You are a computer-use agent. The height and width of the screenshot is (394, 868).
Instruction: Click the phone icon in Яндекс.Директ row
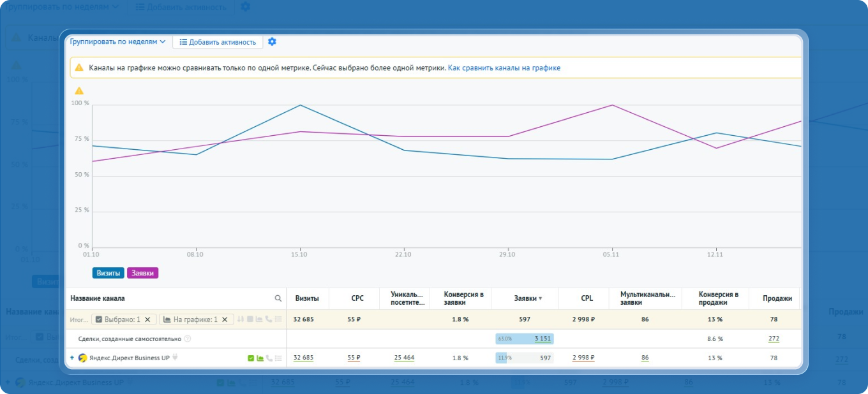(269, 358)
